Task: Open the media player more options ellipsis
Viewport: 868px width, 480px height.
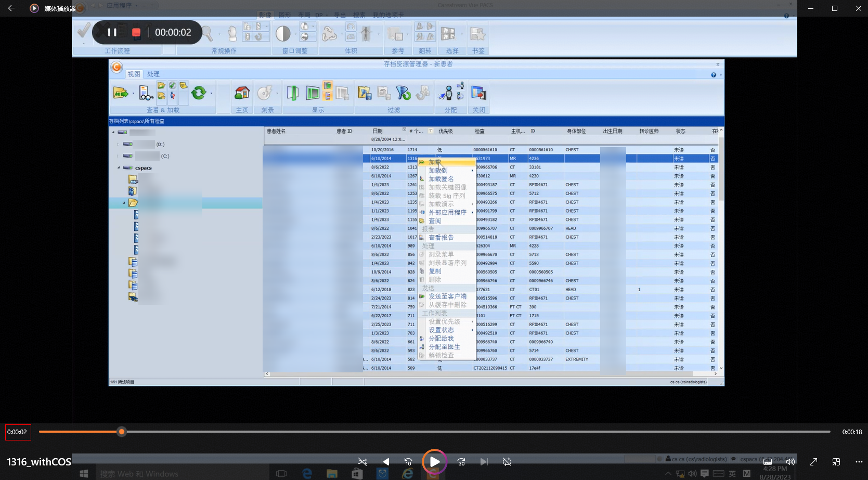Action: click(859, 462)
